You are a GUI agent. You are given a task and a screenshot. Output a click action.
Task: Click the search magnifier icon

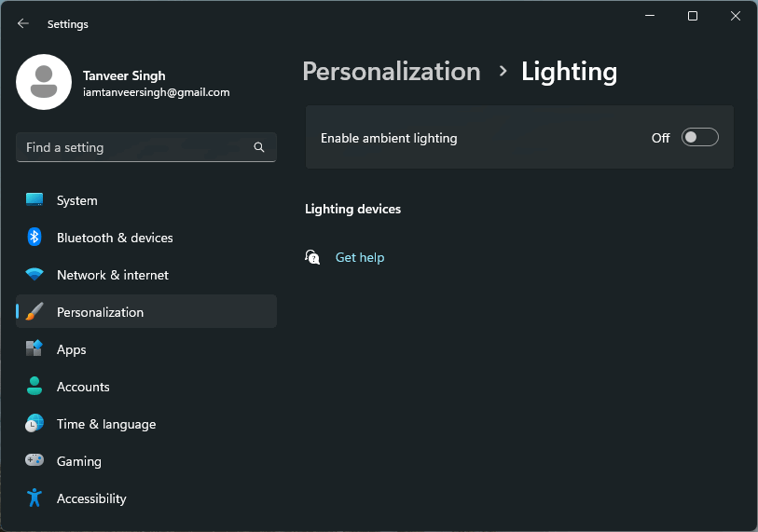(259, 147)
